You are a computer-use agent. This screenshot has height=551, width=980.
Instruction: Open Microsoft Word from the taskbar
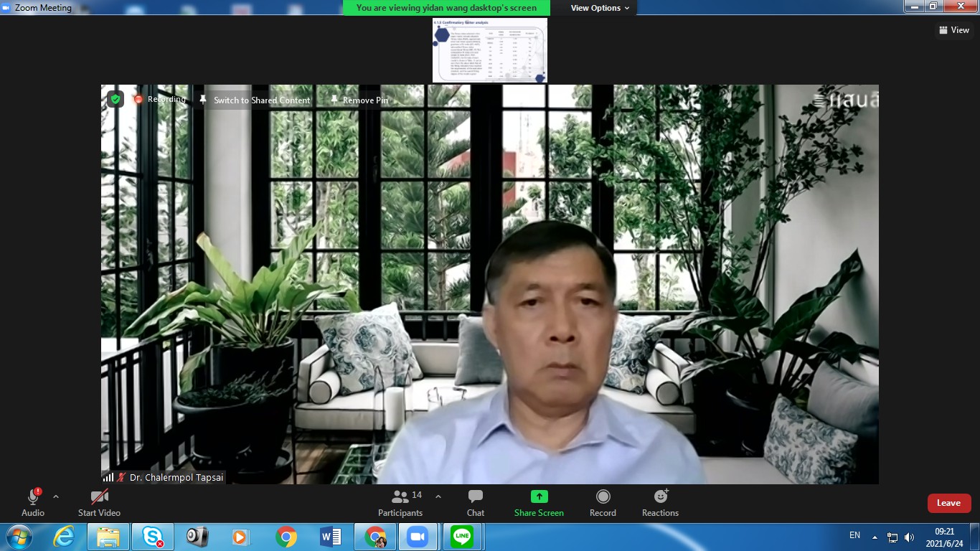pos(330,537)
